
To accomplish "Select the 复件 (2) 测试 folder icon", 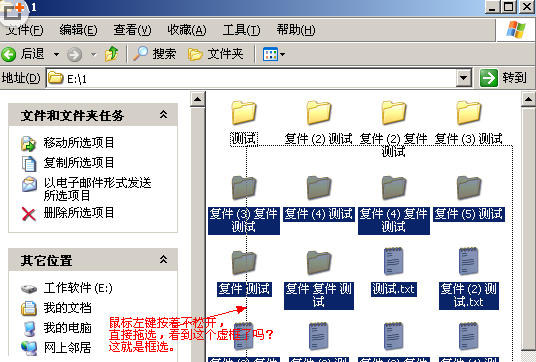I will [x=319, y=112].
